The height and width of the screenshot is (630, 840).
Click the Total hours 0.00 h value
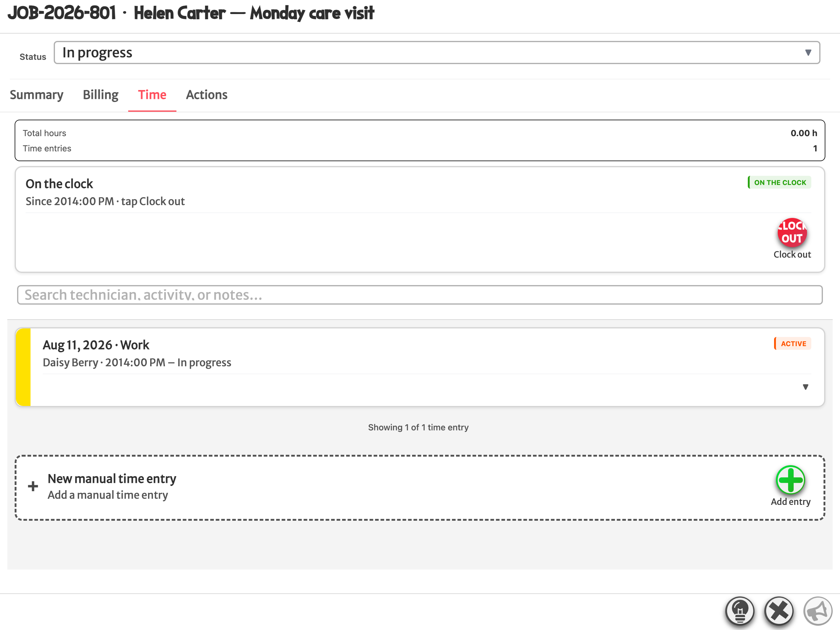pyautogui.click(x=804, y=133)
